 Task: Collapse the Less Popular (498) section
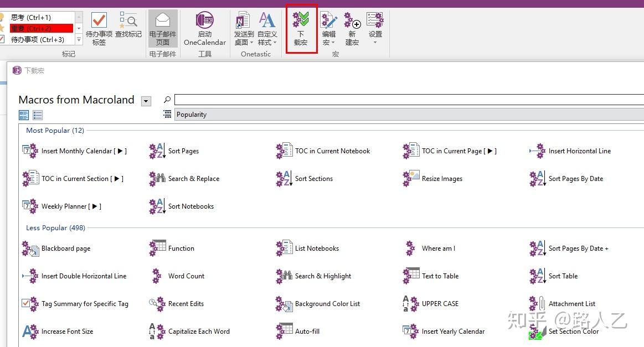tap(54, 227)
